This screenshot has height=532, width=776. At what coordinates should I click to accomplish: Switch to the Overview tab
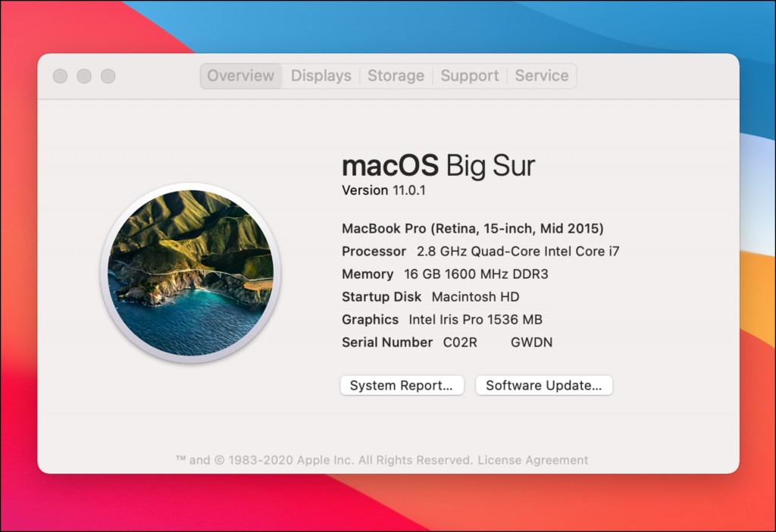point(240,76)
